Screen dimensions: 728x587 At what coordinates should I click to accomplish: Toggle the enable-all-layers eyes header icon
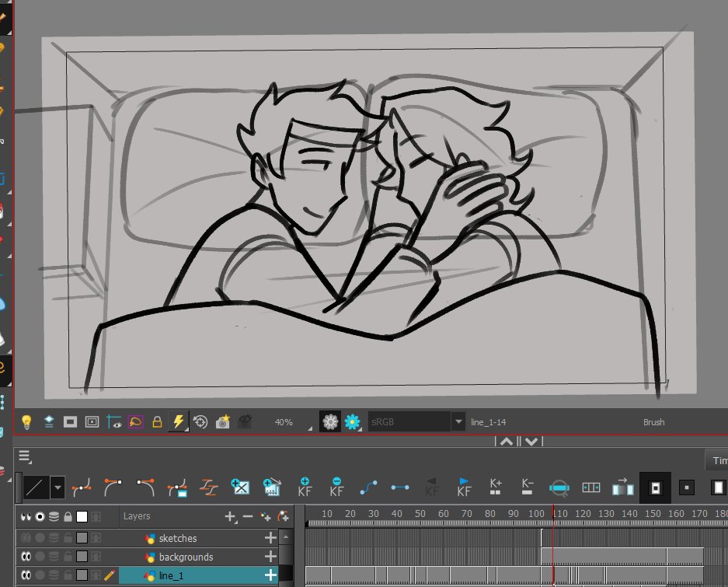pyautogui.click(x=26, y=516)
